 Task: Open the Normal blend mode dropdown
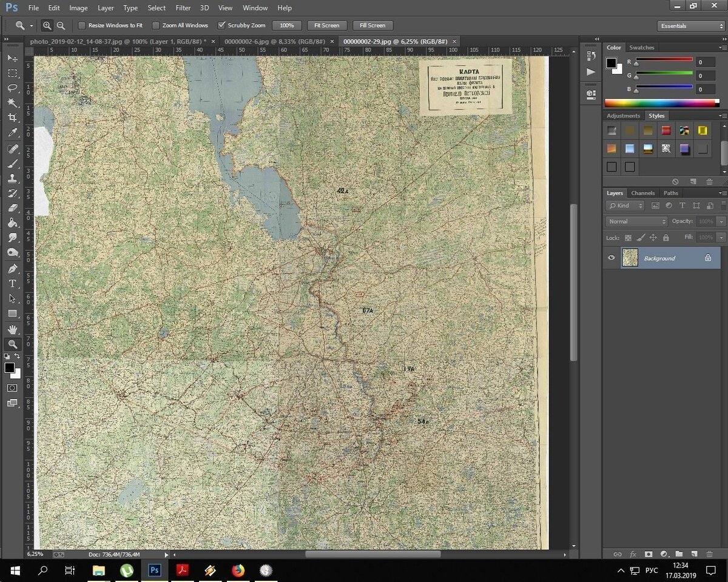(636, 222)
